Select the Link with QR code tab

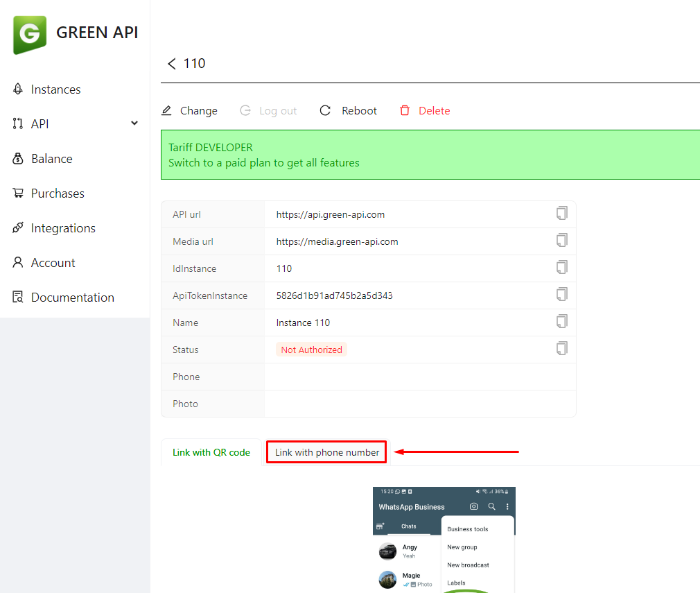(x=211, y=452)
